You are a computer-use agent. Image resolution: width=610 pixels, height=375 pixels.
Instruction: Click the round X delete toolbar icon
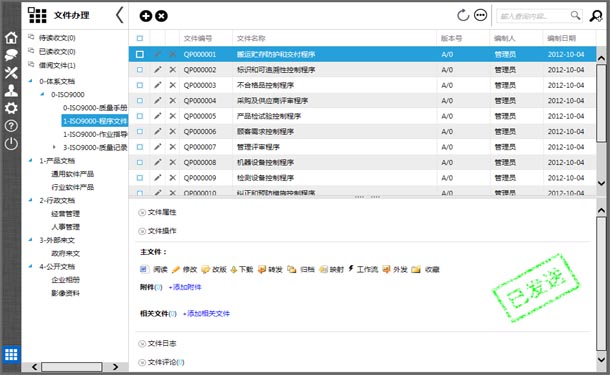[x=161, y=16]
